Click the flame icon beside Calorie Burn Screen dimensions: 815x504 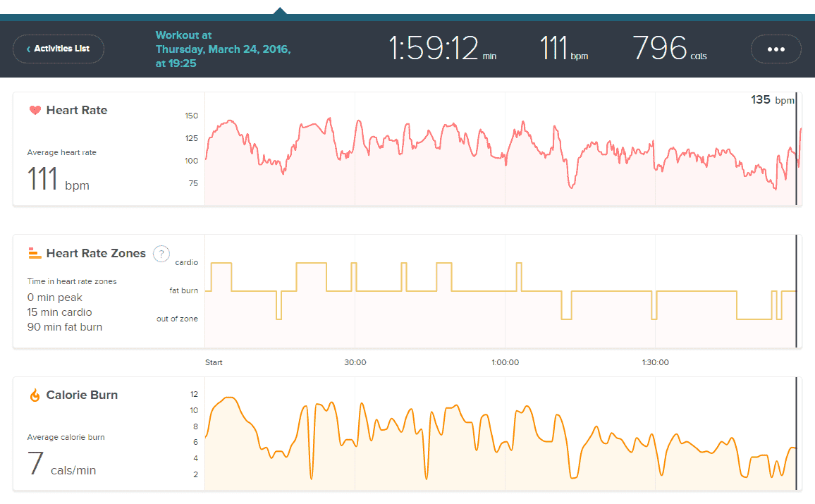pyautogui.click(x=35, y=395)
